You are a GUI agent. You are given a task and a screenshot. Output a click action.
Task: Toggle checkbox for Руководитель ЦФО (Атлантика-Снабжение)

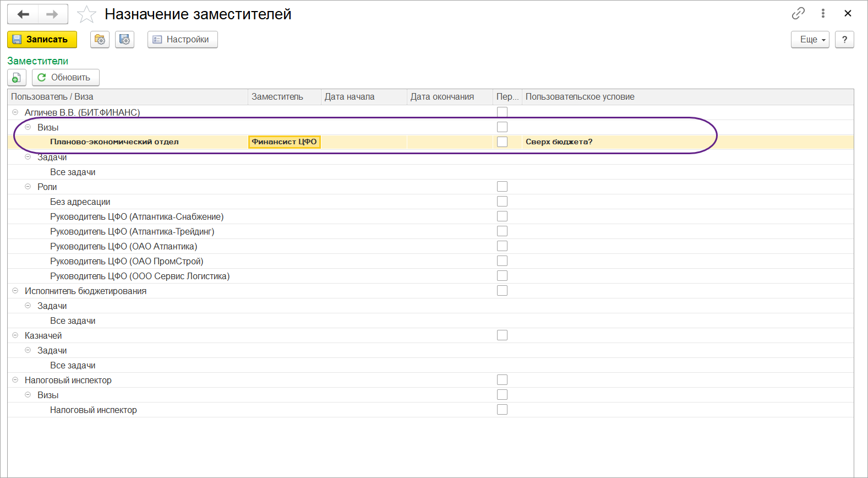coord(502,216)
